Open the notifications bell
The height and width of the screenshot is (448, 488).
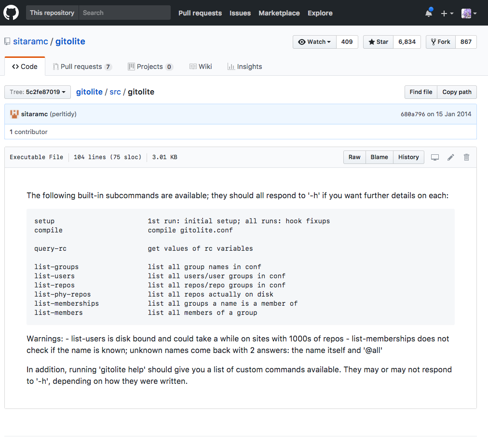click(429, 13)
